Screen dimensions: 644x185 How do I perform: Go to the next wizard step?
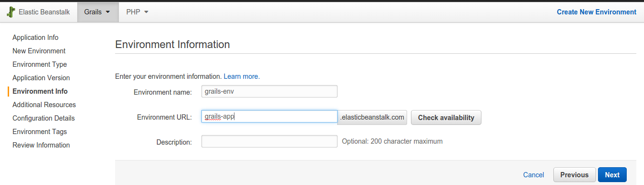(x=612, y=175)
